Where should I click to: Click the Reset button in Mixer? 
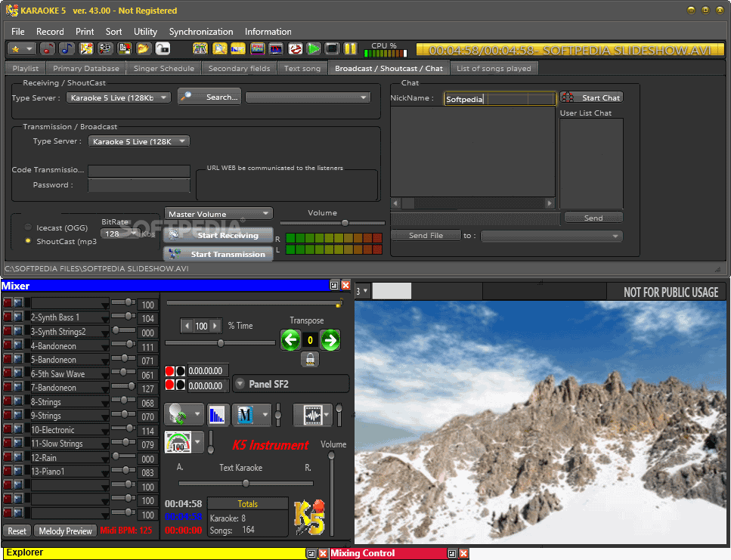coord(17,531)
